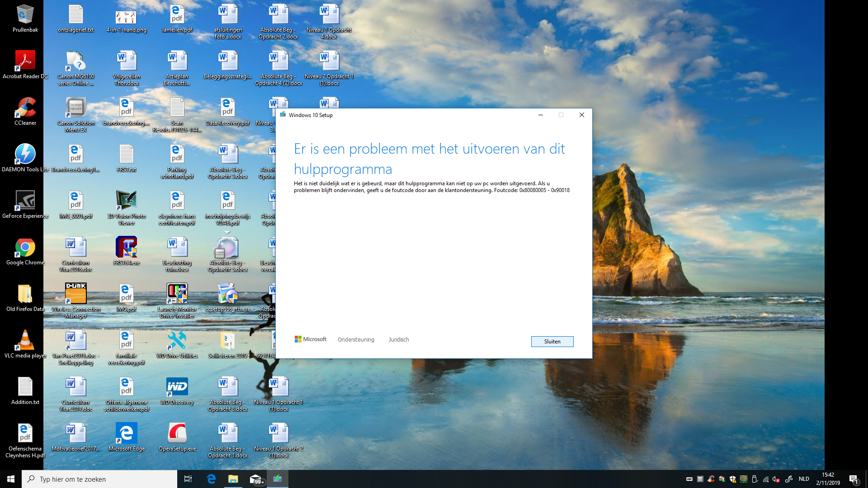The image size is (868, 488).
Task: Select the VLC media player icon
Action: pyautogui.click(x=25, y=344)
